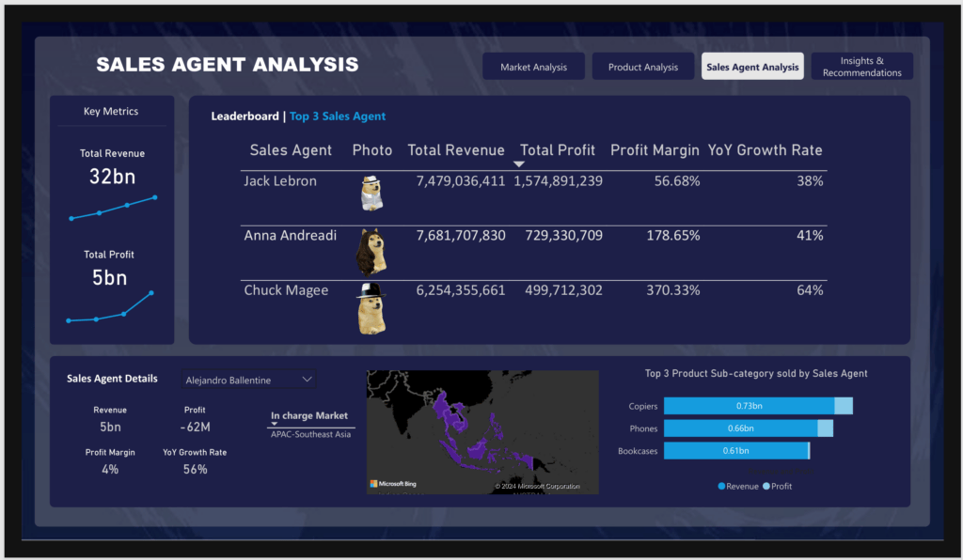
Task: Click the Key Metrics panel heading
Action: (x=111, y=111)
